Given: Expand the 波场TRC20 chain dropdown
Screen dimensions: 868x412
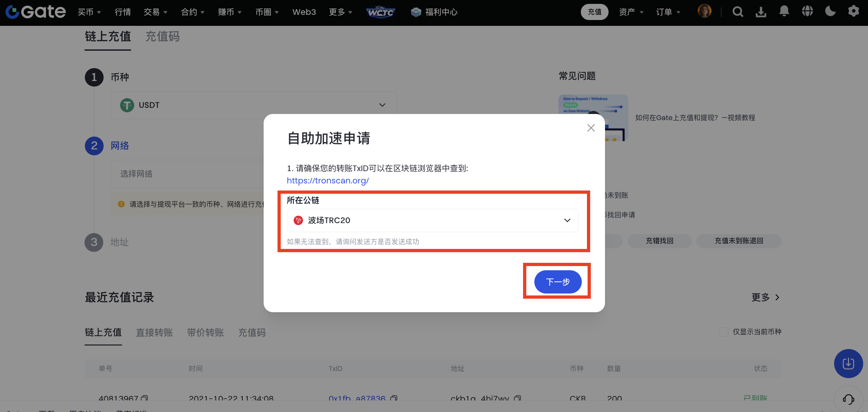Looking at the screenshot, I should pos(432,221).
